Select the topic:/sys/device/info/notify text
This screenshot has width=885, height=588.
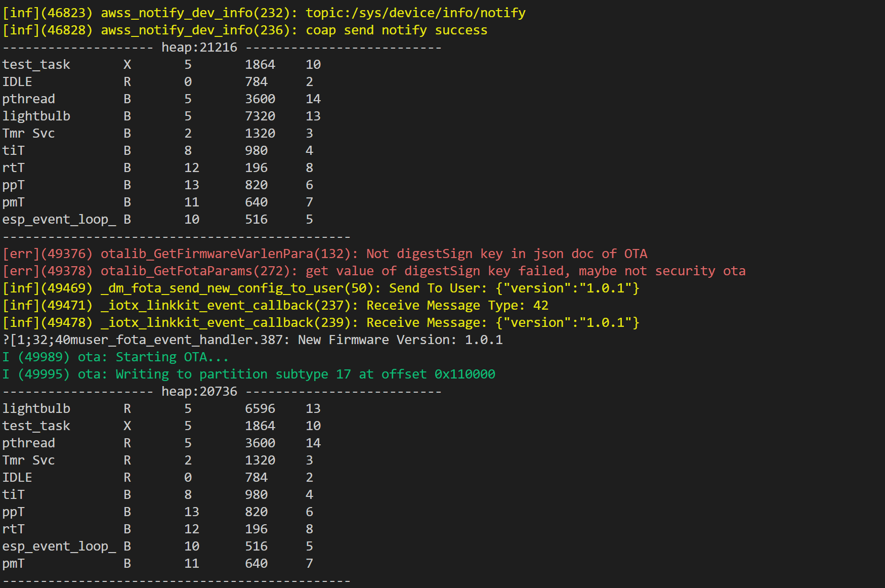tap(415, 13)
